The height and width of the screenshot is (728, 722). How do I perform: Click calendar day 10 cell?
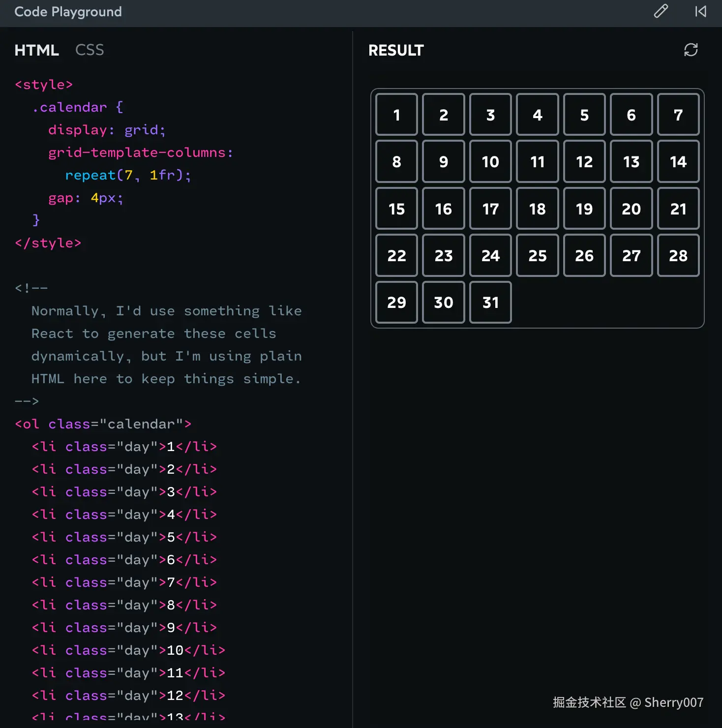coord(490,161)
